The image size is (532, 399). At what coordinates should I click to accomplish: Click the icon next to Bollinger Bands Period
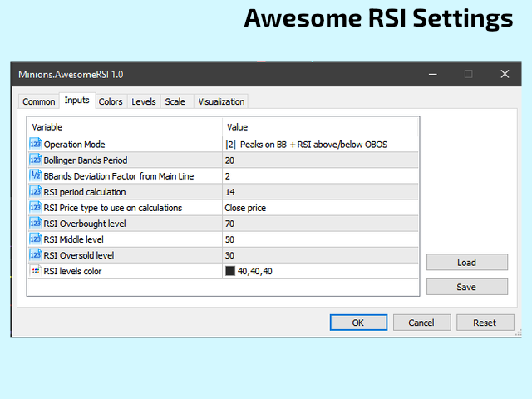tap(35, 160)
